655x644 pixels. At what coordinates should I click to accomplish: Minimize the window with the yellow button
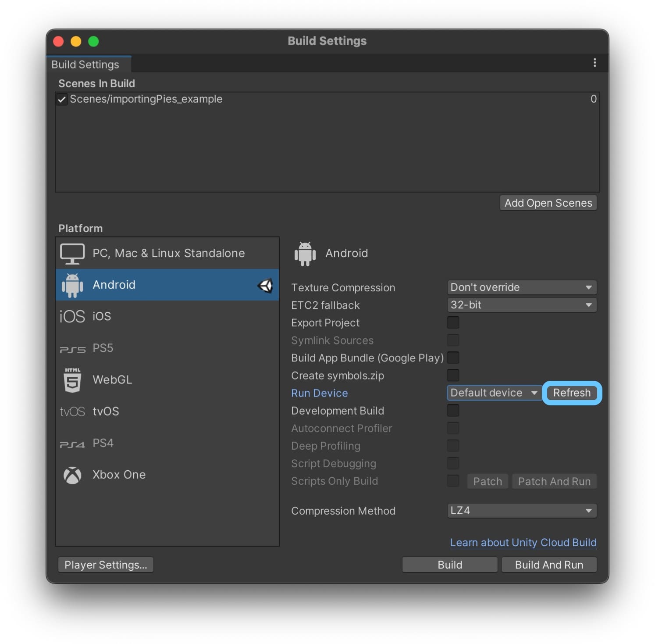pyautogui.click(x=76, y=42)
